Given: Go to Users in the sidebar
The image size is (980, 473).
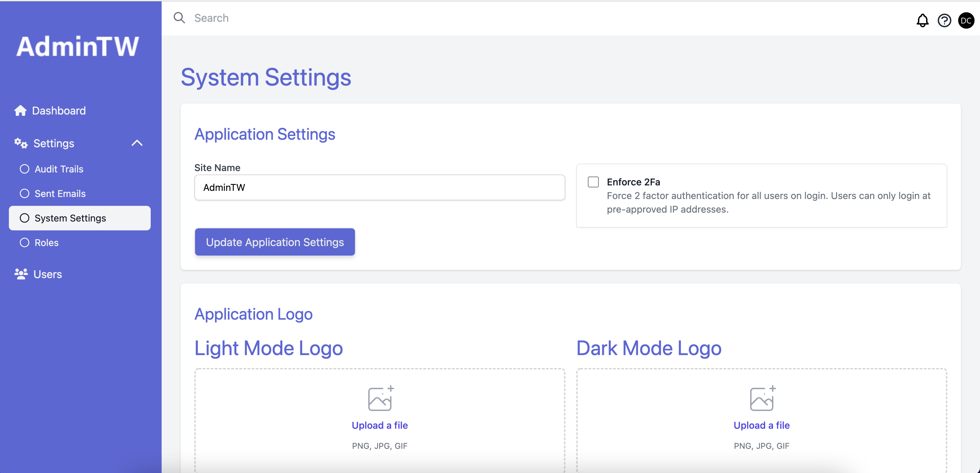Looking at the screenshot, I should point(47,274).
